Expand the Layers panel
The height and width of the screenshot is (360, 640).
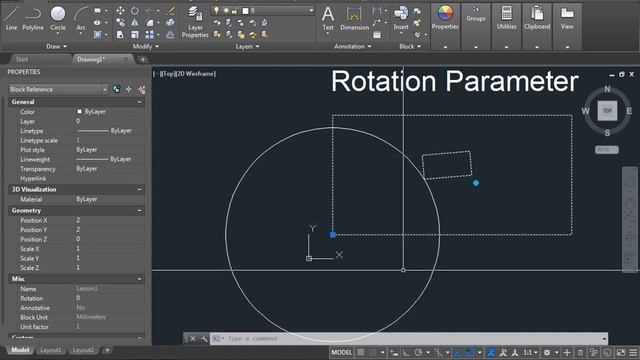pos(247,46)
